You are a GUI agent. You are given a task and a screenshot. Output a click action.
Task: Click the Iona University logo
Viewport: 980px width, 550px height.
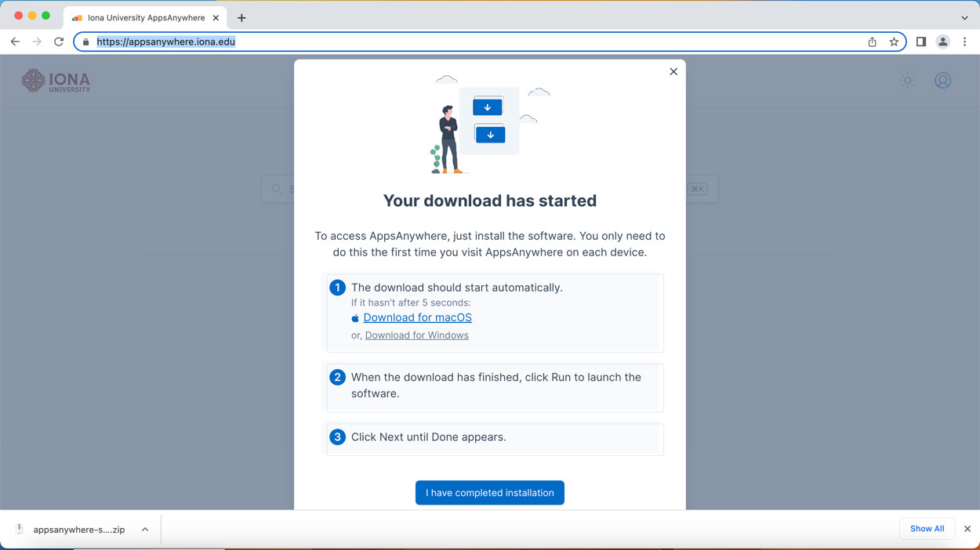pyautogui.click(x=56, y=81)
